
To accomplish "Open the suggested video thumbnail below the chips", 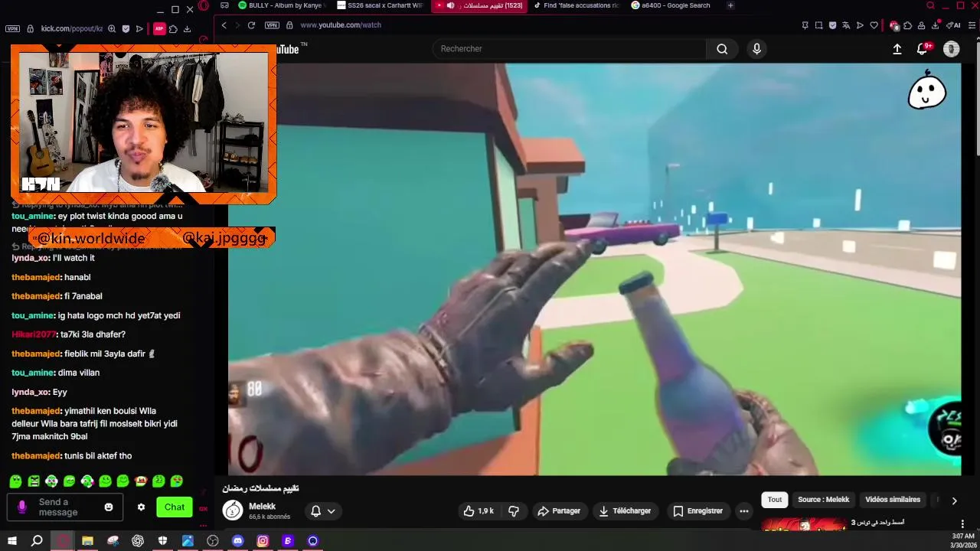I will click(804, 524).
